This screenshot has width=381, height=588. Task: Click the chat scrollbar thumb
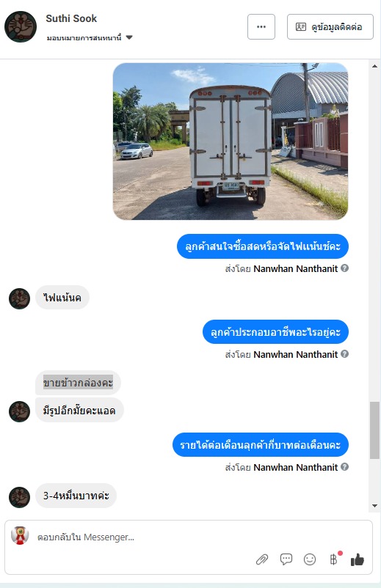[374, 430]
